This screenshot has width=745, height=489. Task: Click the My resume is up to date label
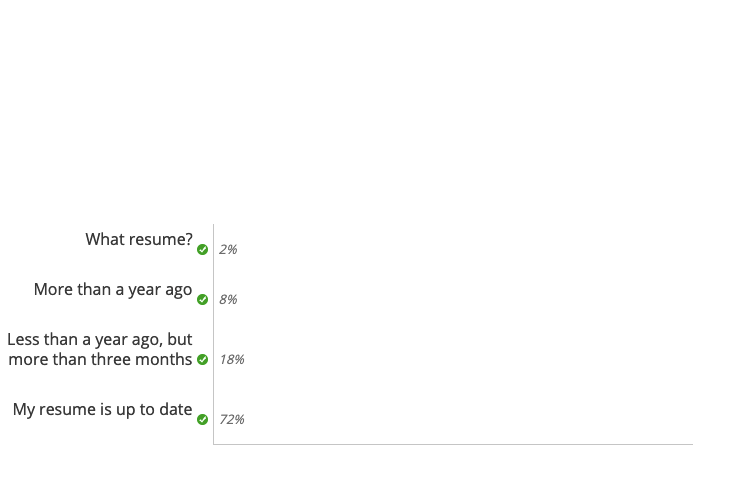click(x=102, y=409)
